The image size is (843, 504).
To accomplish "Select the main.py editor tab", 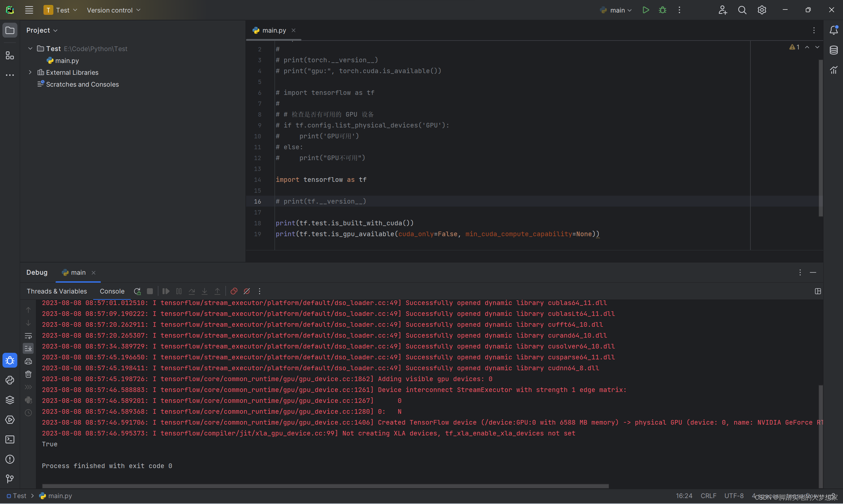I will (x=274, y=30).
